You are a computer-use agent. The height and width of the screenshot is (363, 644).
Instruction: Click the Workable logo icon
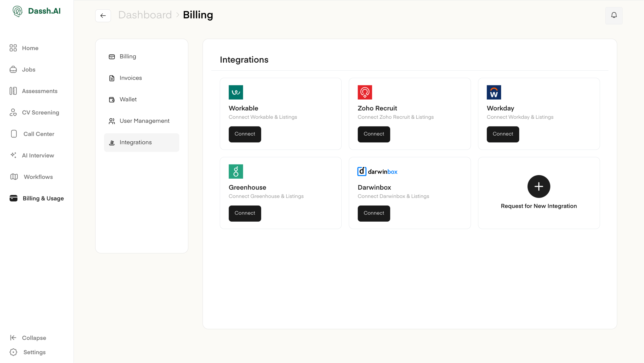coord(236,92)
